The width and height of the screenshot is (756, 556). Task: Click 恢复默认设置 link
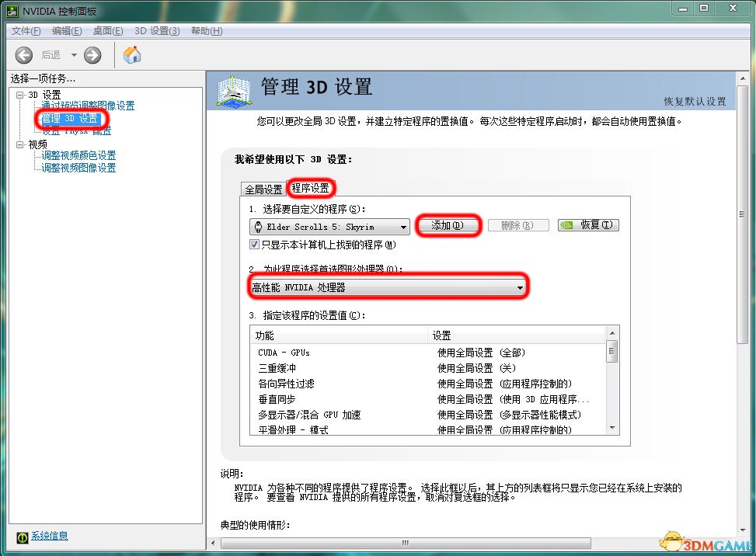pyautogui.click(x=695, y=101)
